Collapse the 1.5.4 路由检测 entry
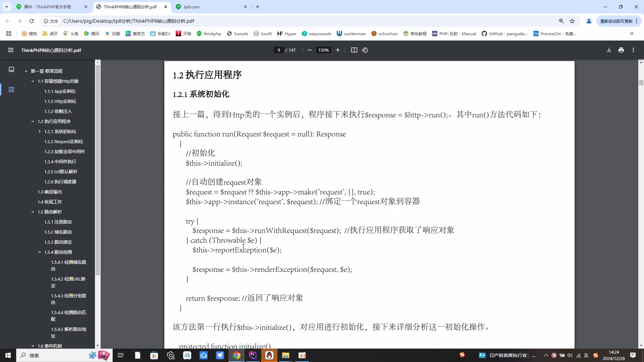Viewport: 644px width, 362px height. (x=40, y=252)
